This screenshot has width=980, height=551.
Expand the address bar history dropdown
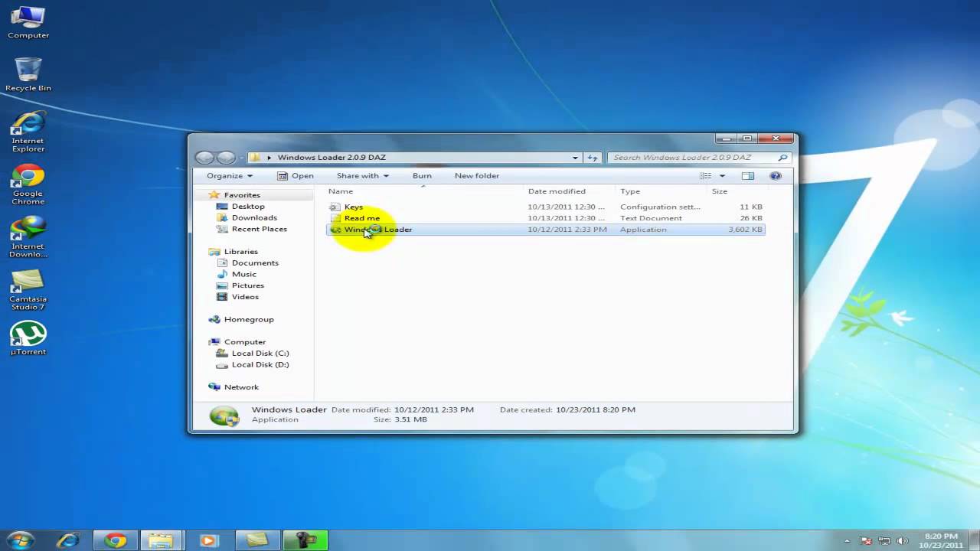click(x=575, y=158)
